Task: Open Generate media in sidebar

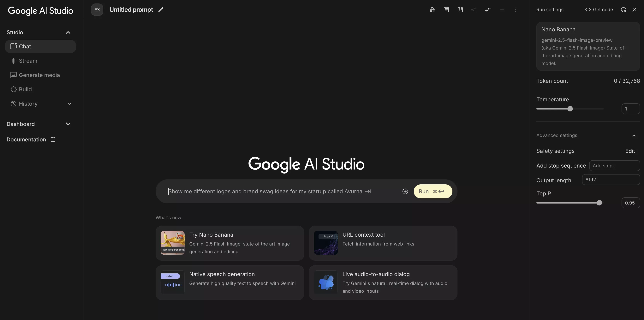Action: pos(40,75)
